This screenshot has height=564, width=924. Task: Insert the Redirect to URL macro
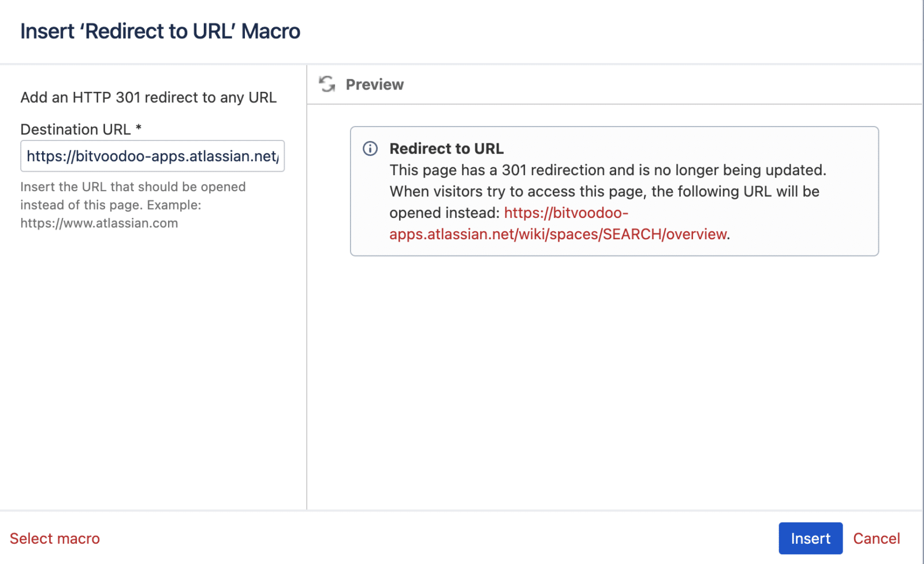[810, 538]
